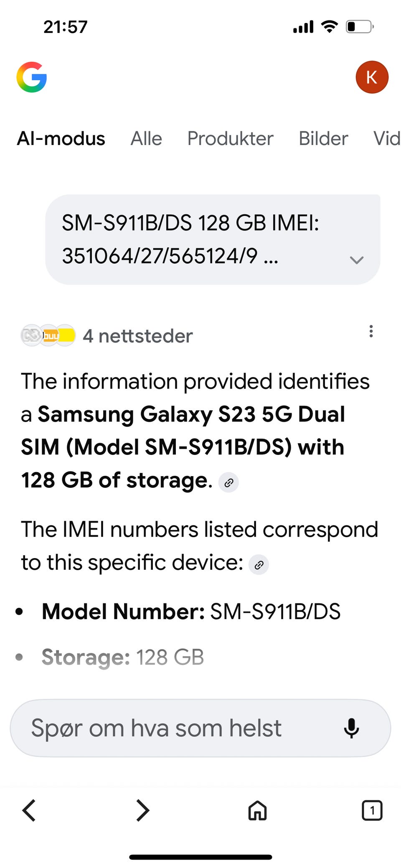This screenshot has height=868, width=401.
Task: Go back with the browser back arrow
Action: 29,810
